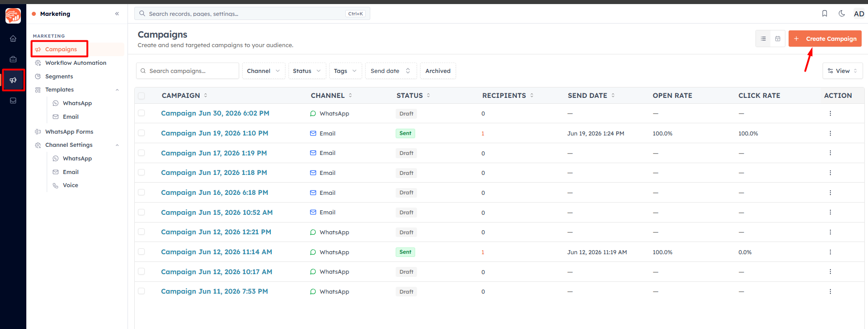Tick checkbox for Campaign Jun 12, 2026 11:14 AM
This screenshot has width=868, height=329.
click(x=142, y=252)
